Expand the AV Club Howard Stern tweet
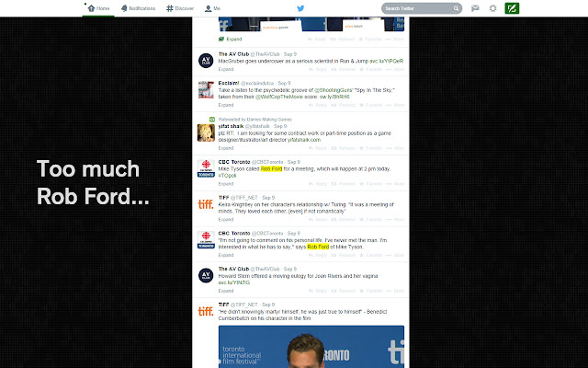Viewport: 588px width, 368px height. pos(226,291)
